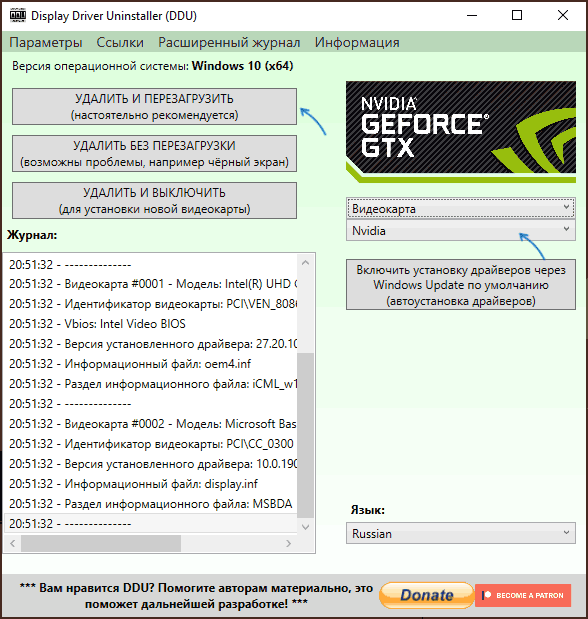588x619 pixels.
Task: Click УДАЛИТЬ И ПЕРЕЗАГРУЗИТЬ button
Action: (154, 107)
